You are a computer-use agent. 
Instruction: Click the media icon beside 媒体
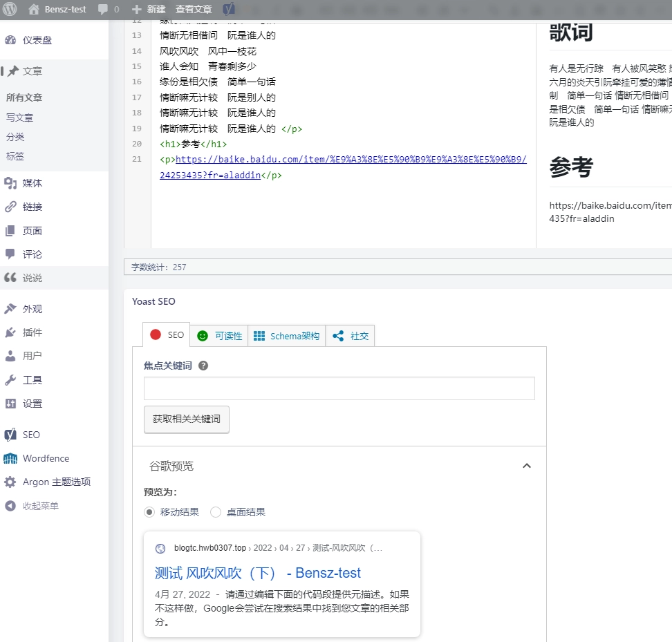tap(10, 183)
